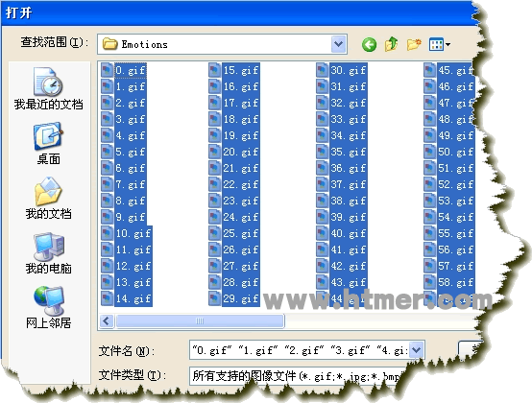Image resolution: width=532 pixels, height=403 pixels.
Task: Open the View menu icon
Action: click(440, 44)
